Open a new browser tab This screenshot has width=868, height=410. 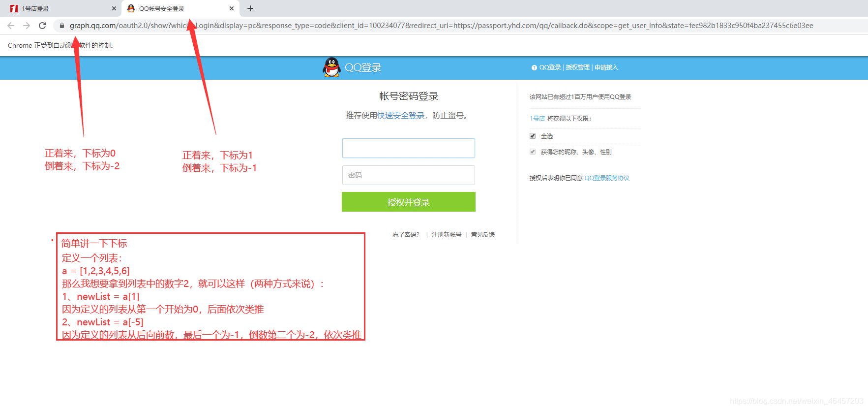pos(250,8)
